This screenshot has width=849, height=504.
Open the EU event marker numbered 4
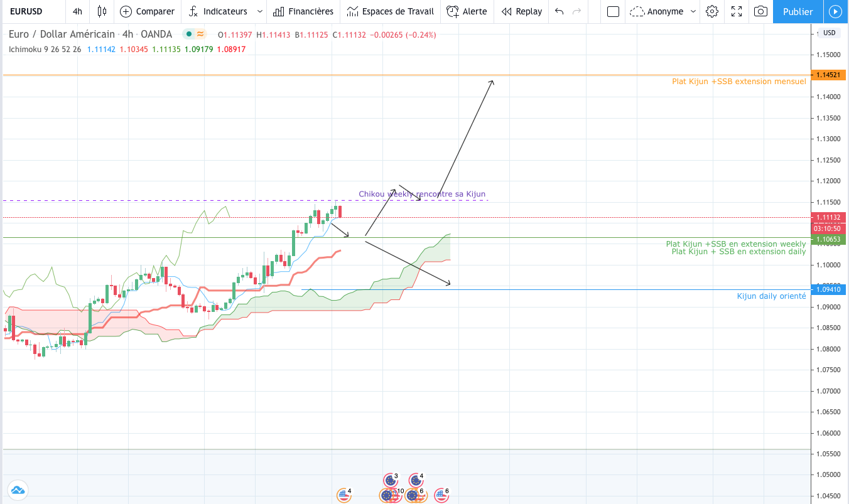414,481
